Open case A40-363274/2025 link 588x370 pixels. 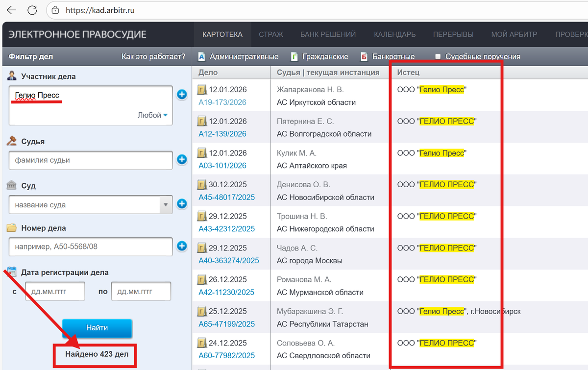click(x=229, y=261)
